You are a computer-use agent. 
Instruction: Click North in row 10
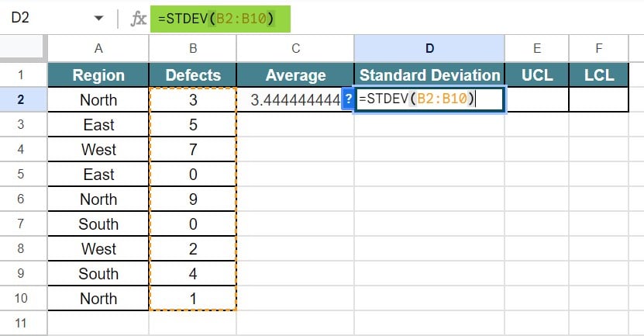(98, 298)
